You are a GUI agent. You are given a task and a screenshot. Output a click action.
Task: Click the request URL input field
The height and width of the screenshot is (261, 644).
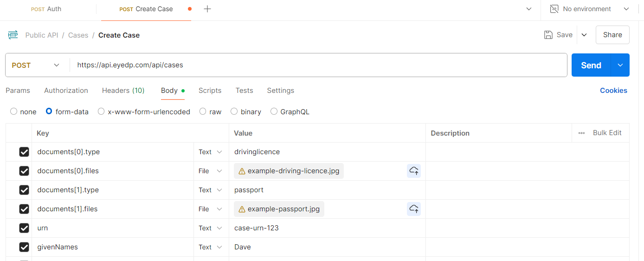click(318, 65)
